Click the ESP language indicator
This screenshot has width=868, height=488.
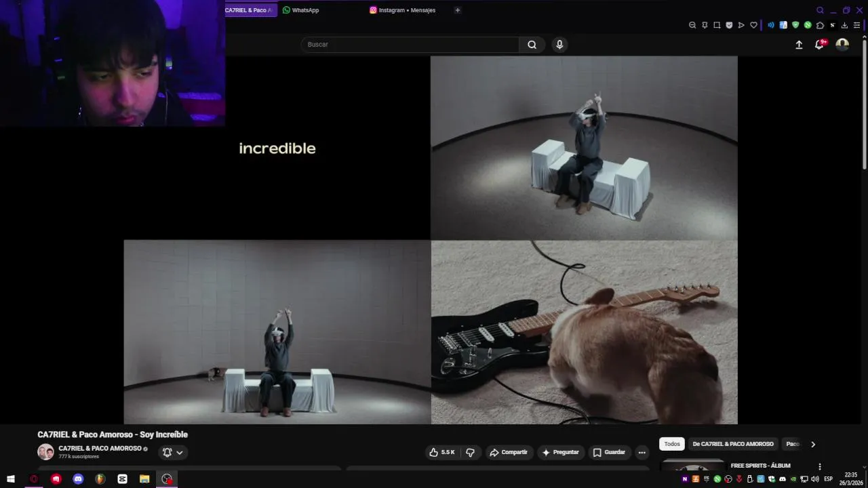coord(828,479)
